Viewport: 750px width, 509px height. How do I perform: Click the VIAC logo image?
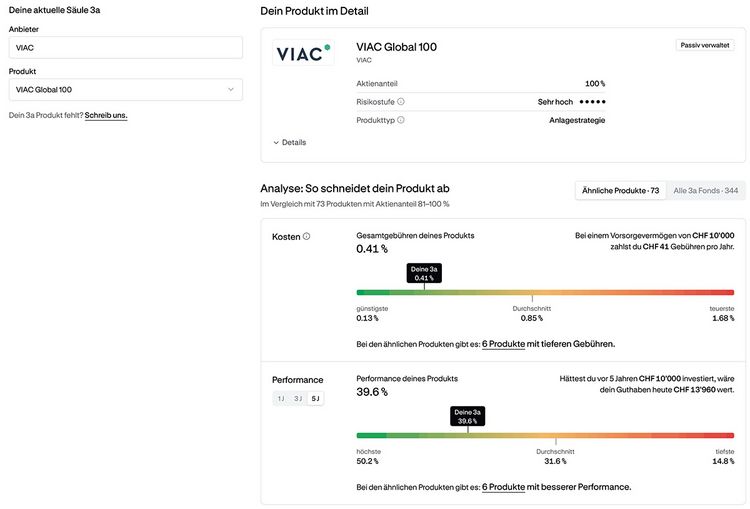pos(303,53)
